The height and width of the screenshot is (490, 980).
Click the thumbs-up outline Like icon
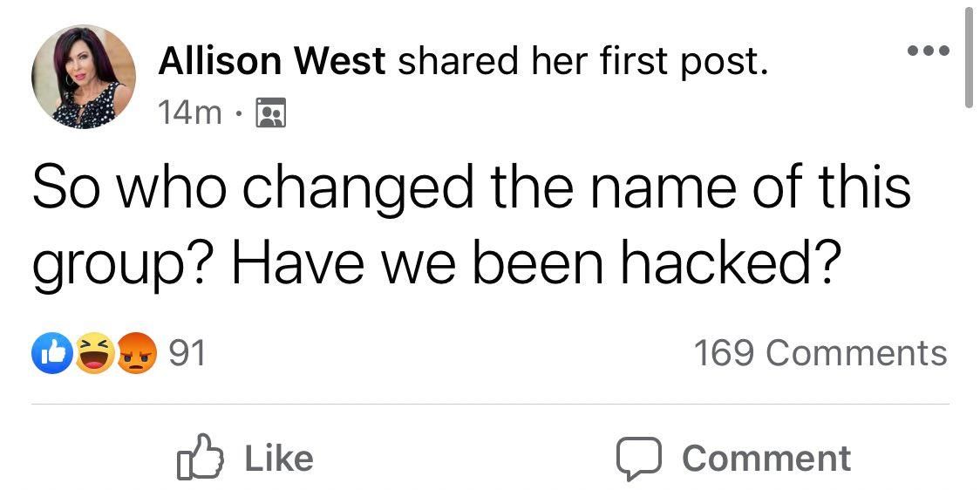coord(200,458)
